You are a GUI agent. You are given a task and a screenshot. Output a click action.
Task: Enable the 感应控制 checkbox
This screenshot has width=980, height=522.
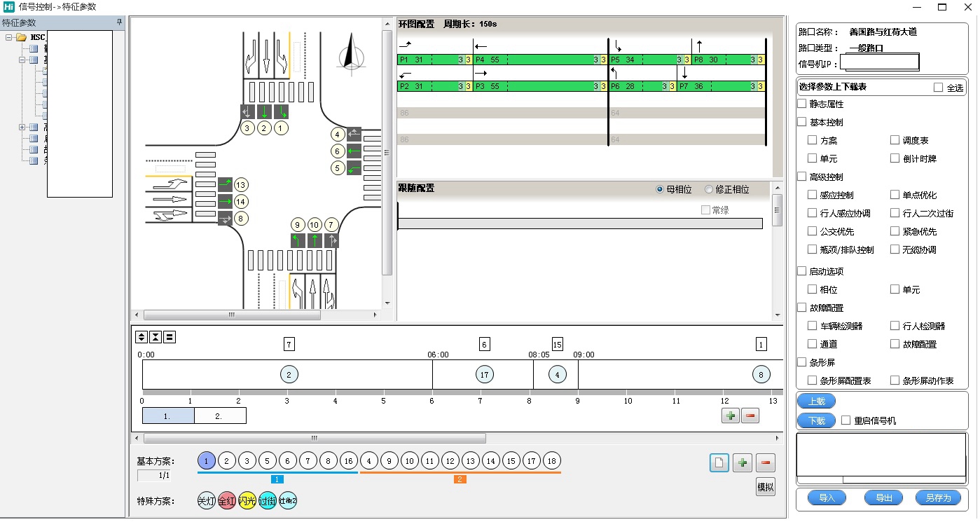click(812, 195)
